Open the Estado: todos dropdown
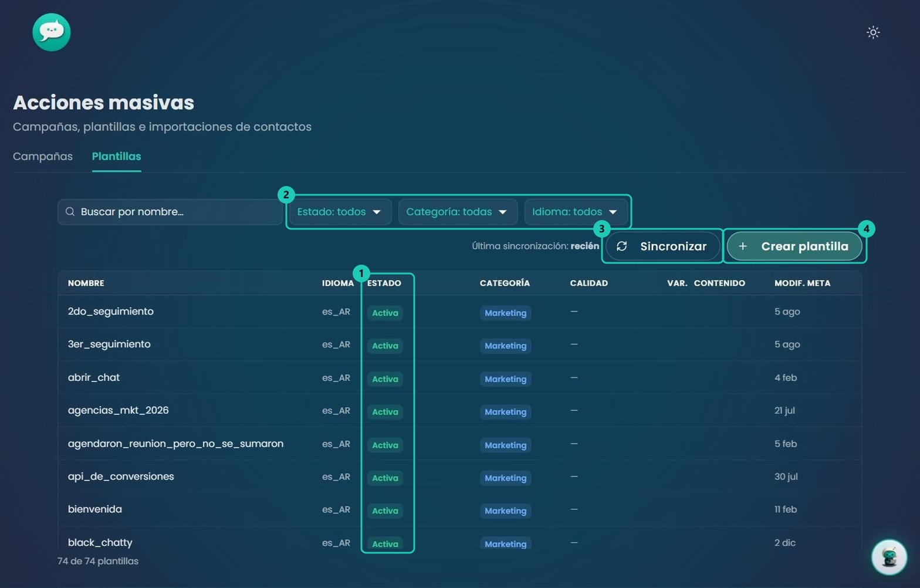The image size is (920, 588). (340, 212)
